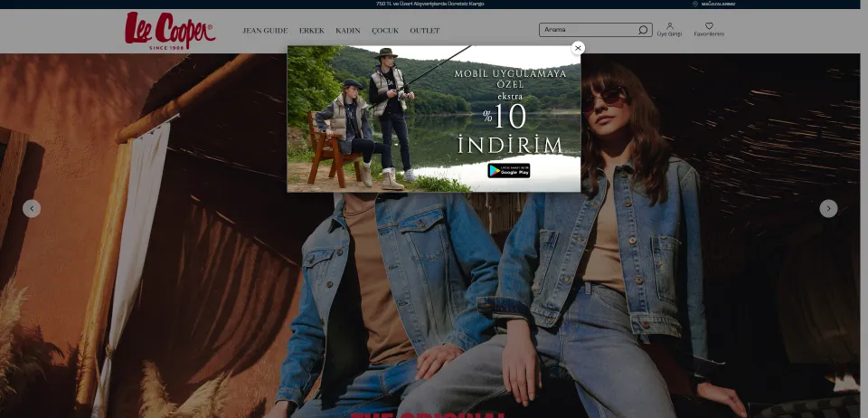Viewport: 868px width, 418px height.
Task: Click the Lee Cooper logo
Action: point(170,31)
